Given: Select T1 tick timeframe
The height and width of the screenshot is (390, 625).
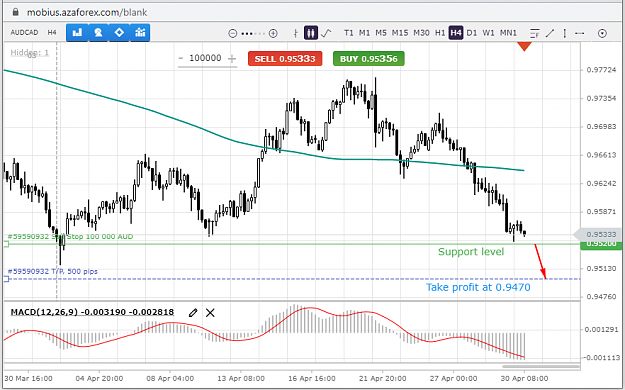Looking at the screenshot, I should pos(349,33).
